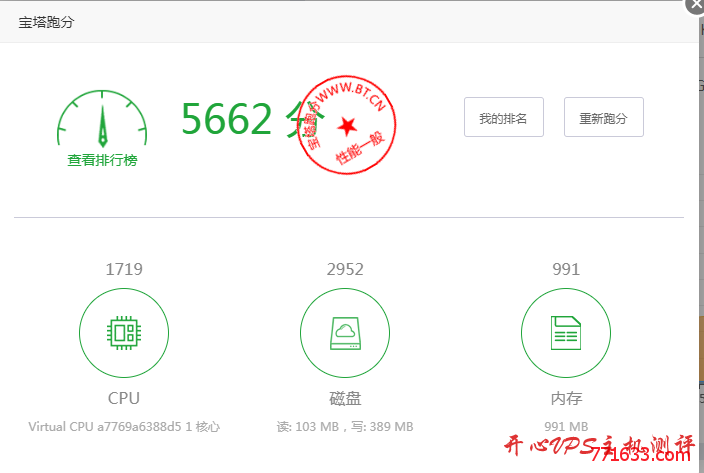The image size is (704, 473).
Task: Click the 宝塔跑分 dialog title
Action: coord(47,22)
